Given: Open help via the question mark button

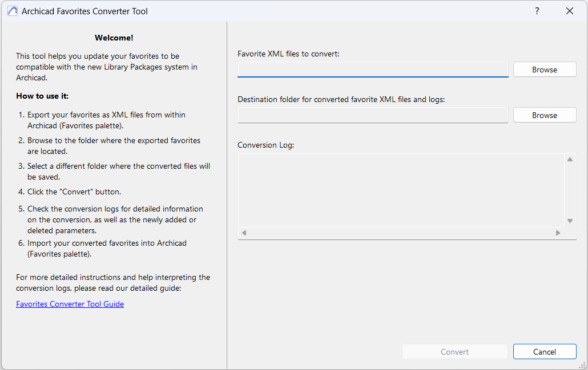Looking at the screenshot, I should tap(537, 11).
